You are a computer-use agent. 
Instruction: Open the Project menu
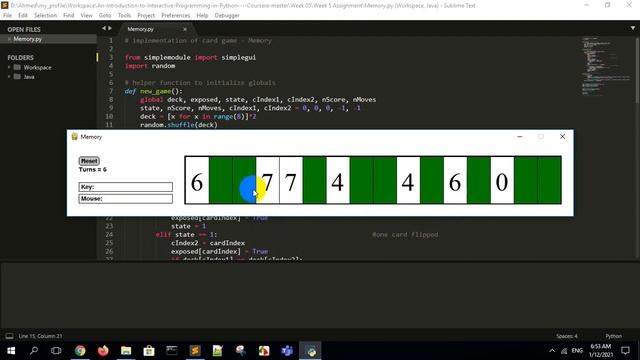click(146, 16)
